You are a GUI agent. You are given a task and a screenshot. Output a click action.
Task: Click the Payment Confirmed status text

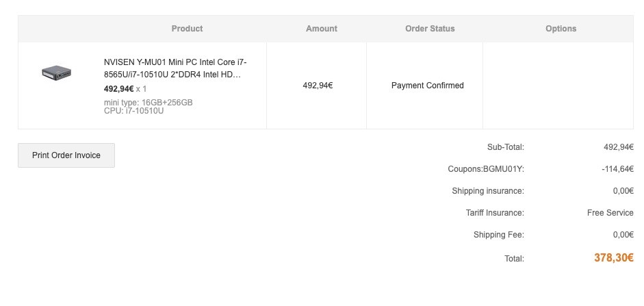(x=428, y=86)
